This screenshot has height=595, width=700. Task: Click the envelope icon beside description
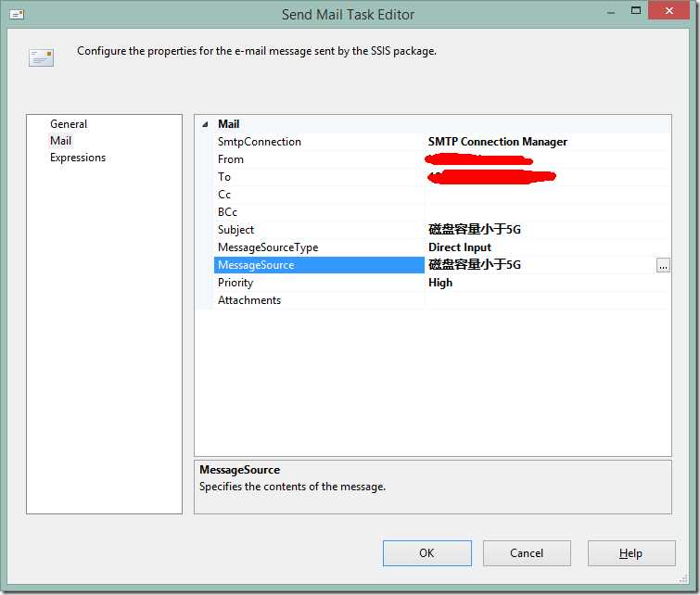(x=41, y=58)
